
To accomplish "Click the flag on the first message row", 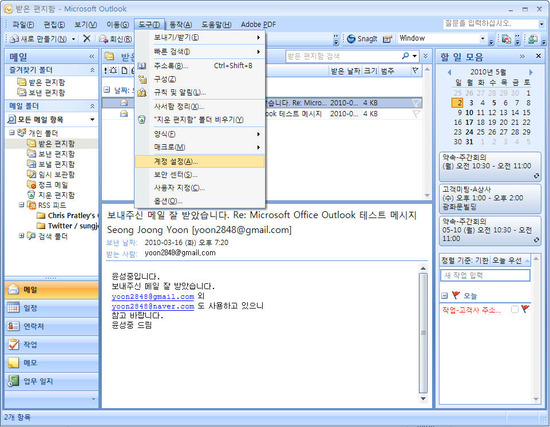I will [416, 103].
